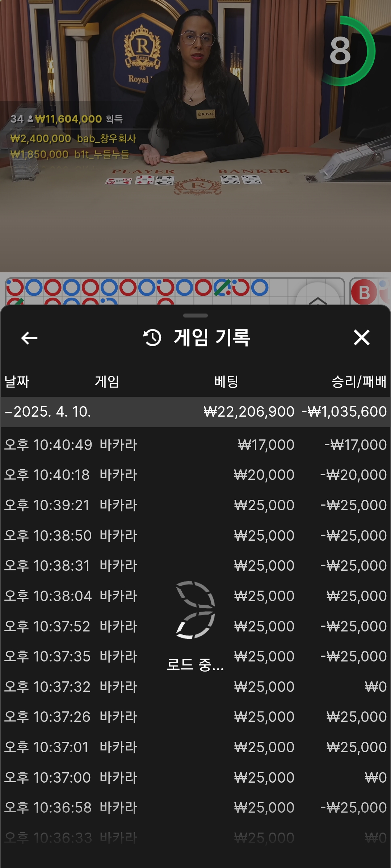Open the bet at 오후 10:38:50

(x=195, y=536)
